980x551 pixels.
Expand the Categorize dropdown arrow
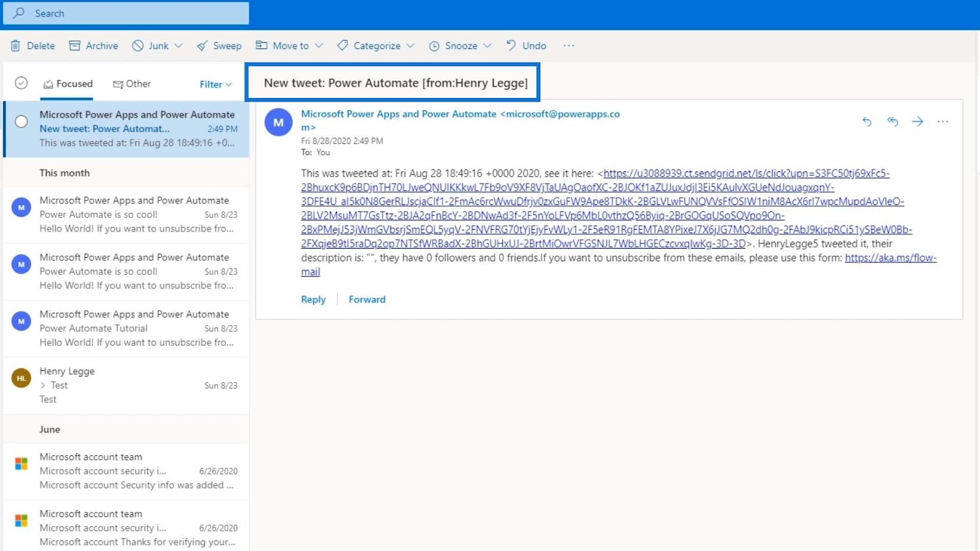[410, 46]
